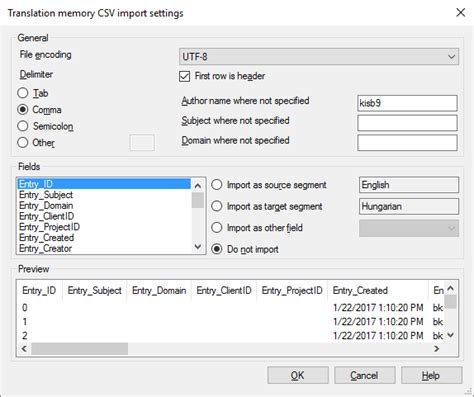Viewport: 474px width, 397px height.
Task: Click the preview row with ID 1
Action: click(x=231, y=322)
